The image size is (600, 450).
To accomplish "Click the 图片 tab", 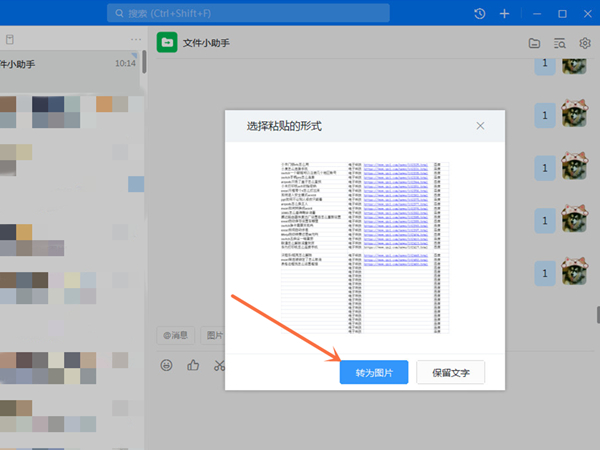I will tap(213, 335).
